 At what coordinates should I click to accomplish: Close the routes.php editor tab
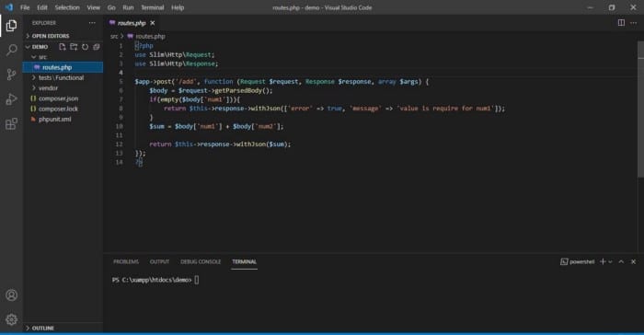click(x=153, y=23)
